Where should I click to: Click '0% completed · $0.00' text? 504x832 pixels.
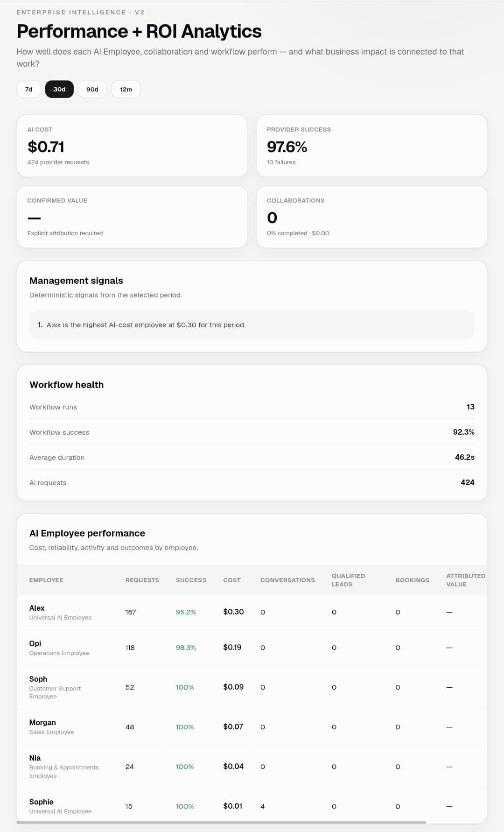(x=298, y=233)
